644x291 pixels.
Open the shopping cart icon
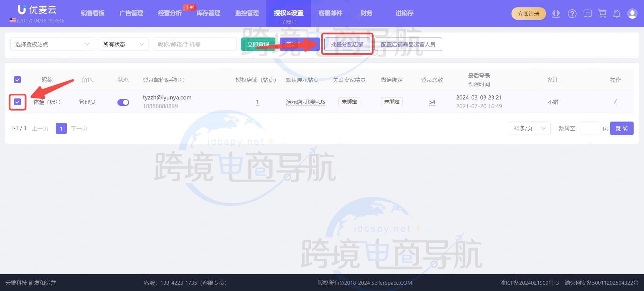pyautogui.click(x=602, y=14)
